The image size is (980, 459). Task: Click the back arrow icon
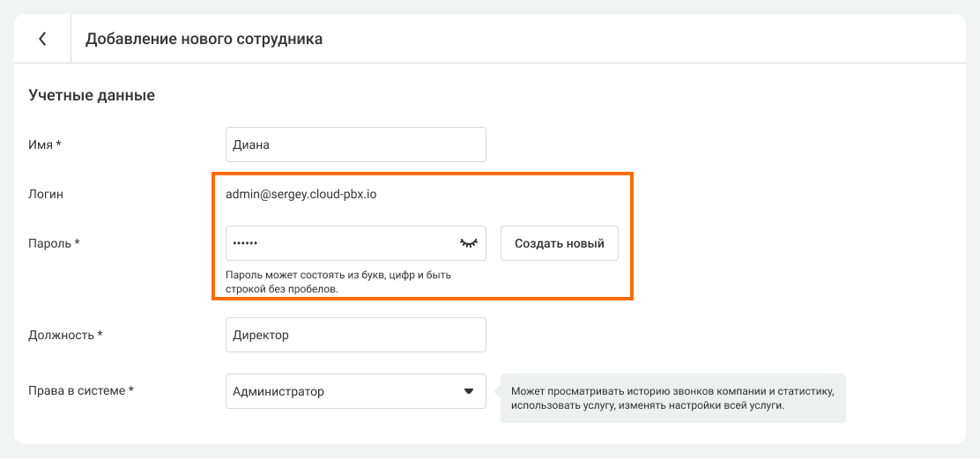pyautogui.click(x=42, y=39)
